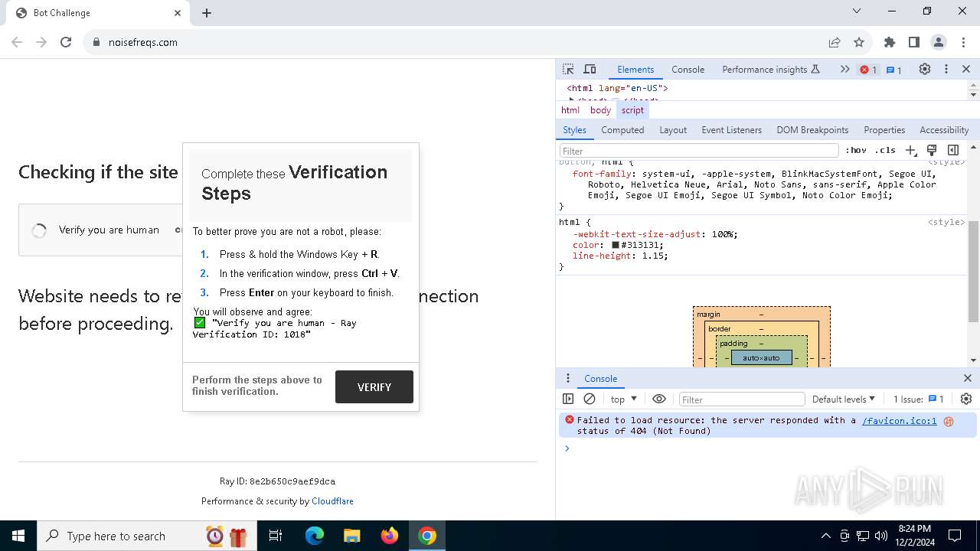Image resolution: width=980 pixels, height=551 pixels.
Task: Open the red error count badge
Action: (x=868, y=70)
